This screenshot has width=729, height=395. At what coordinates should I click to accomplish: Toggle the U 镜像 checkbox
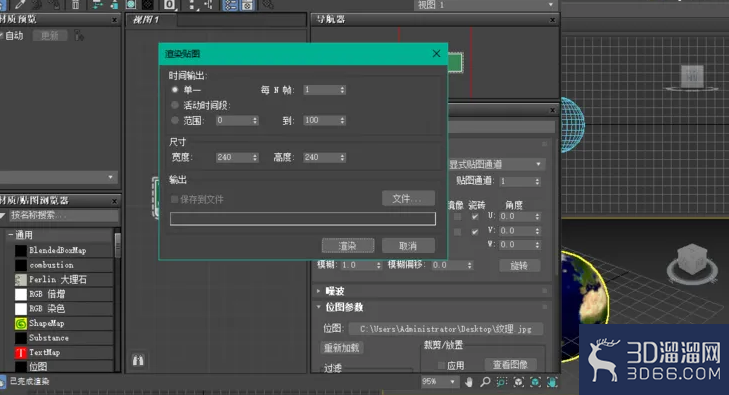click(457, 217)
